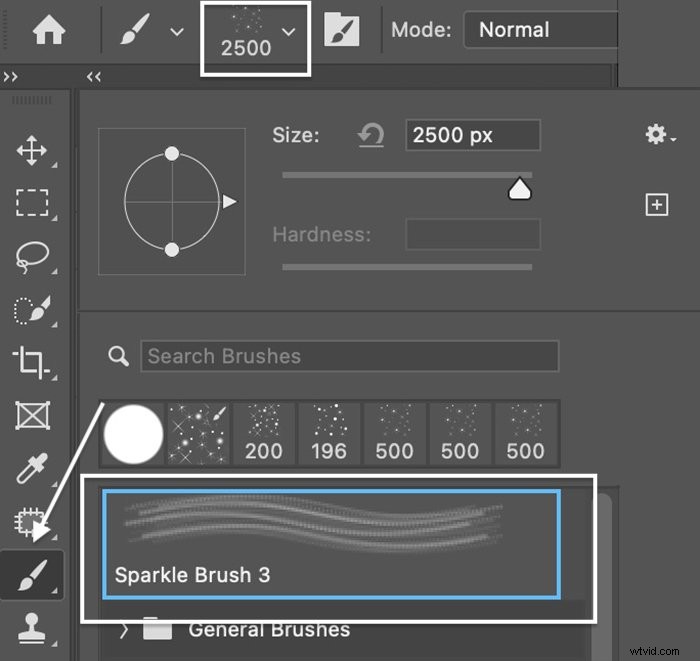Image resolution: width=700 pixels, height=661 pixels.
Task: Click the disabled Hardness slider track
Action: tap(407, 267)
